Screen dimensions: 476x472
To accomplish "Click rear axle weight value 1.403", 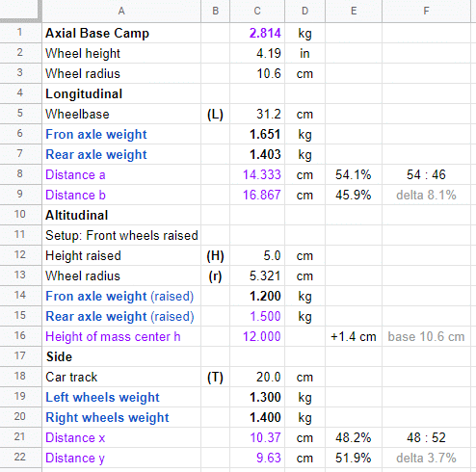I will 257,154.
